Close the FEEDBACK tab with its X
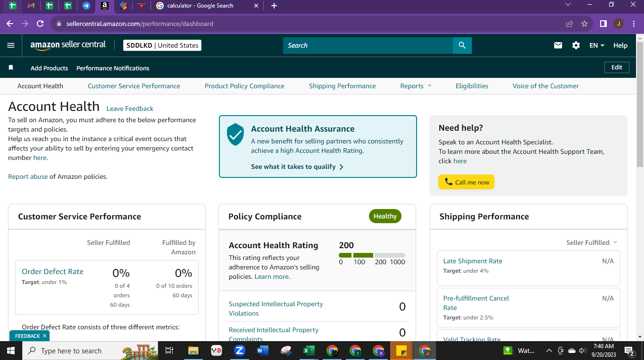This screenshot has height=360, width=644. [44, 336]
